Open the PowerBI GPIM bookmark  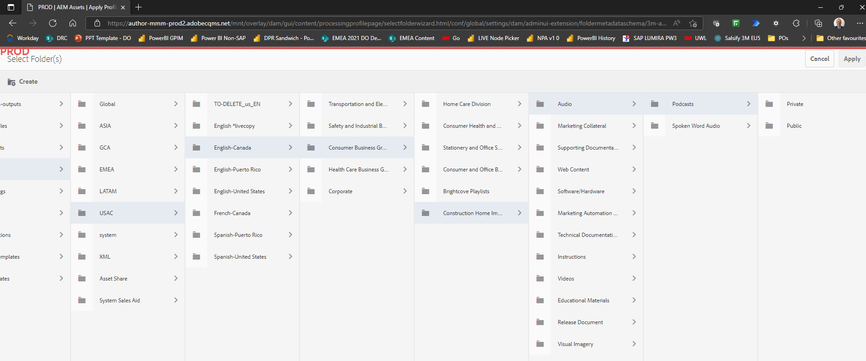point(161,39)
